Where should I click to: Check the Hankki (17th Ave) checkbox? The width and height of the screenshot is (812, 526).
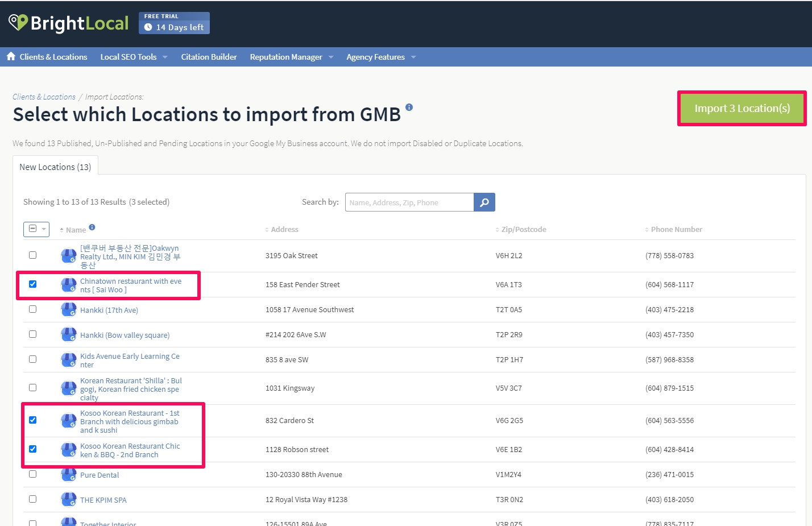[x=33, y=309]
